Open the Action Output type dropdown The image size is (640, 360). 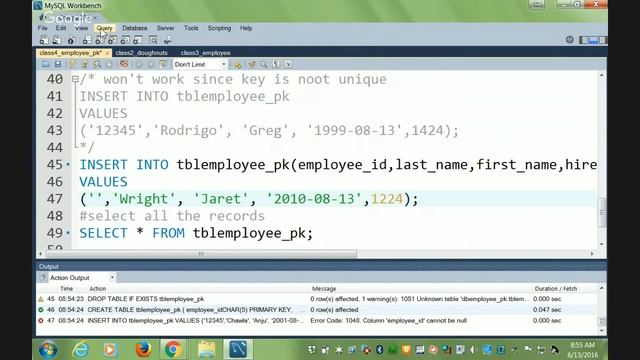tap(82, 278)
